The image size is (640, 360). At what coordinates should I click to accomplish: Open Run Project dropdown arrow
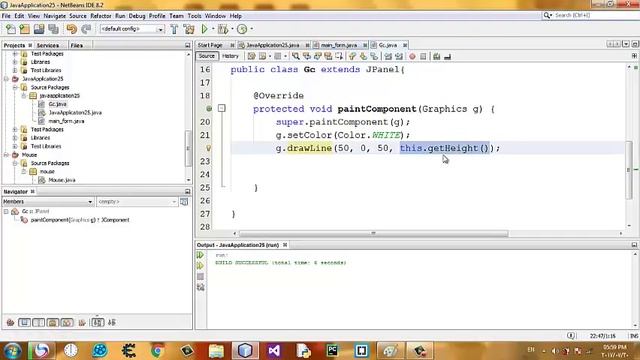pyautogui.click(x=213, y=29)
